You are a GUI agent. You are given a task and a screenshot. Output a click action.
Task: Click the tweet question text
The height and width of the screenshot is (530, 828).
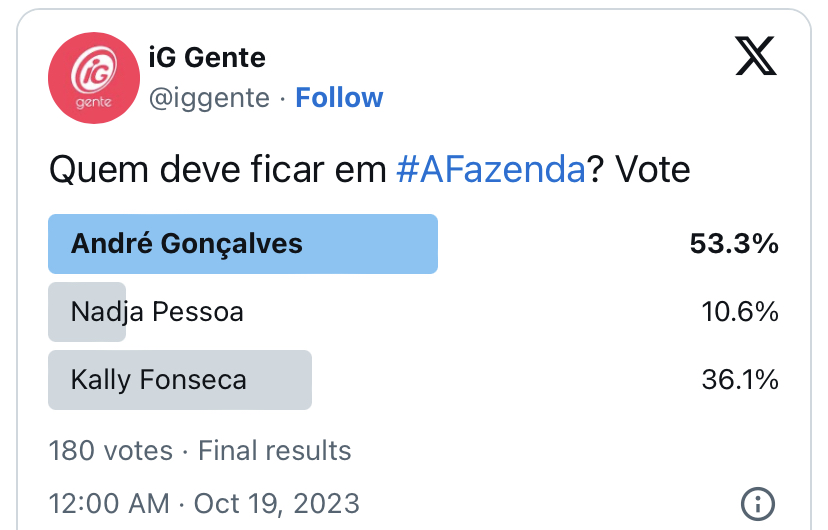tap(370, 169)
